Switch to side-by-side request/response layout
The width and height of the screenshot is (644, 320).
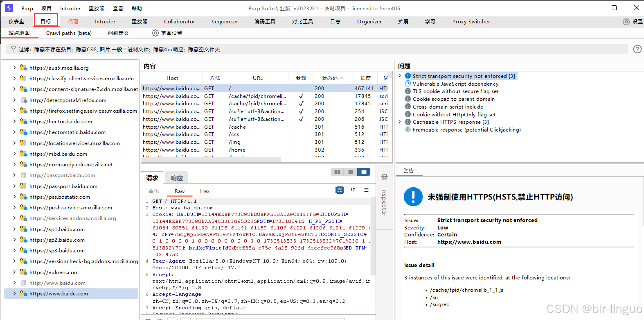click(x=337, y=172)
